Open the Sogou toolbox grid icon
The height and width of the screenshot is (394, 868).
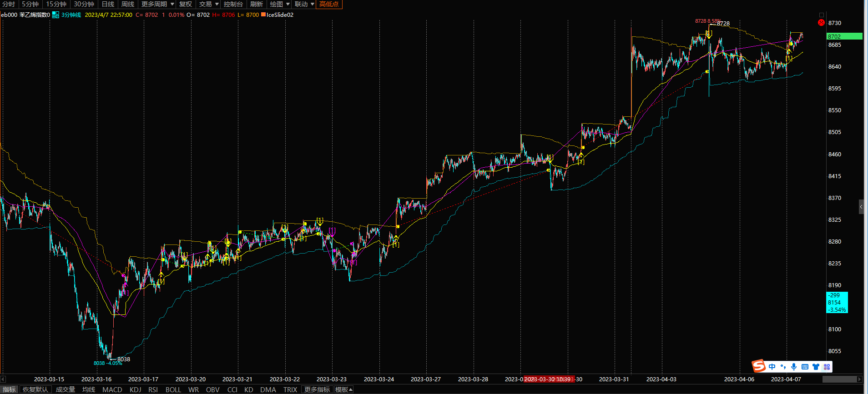pos(827,367)
